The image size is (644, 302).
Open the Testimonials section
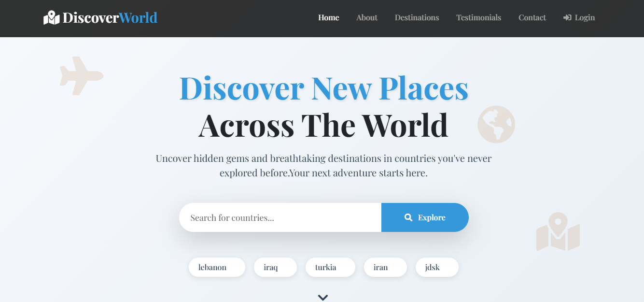click(x=478, y=17)
